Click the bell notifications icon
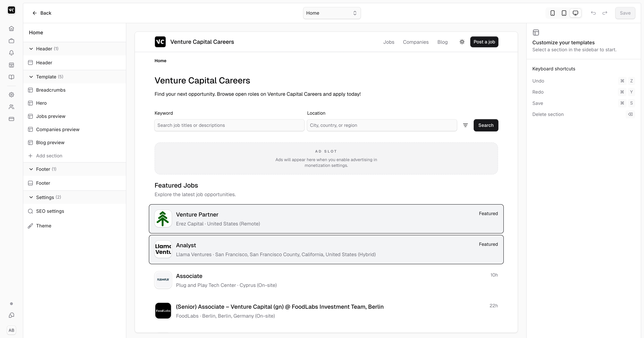This screenshot has width=644, height=338. [x=11, y=53]
